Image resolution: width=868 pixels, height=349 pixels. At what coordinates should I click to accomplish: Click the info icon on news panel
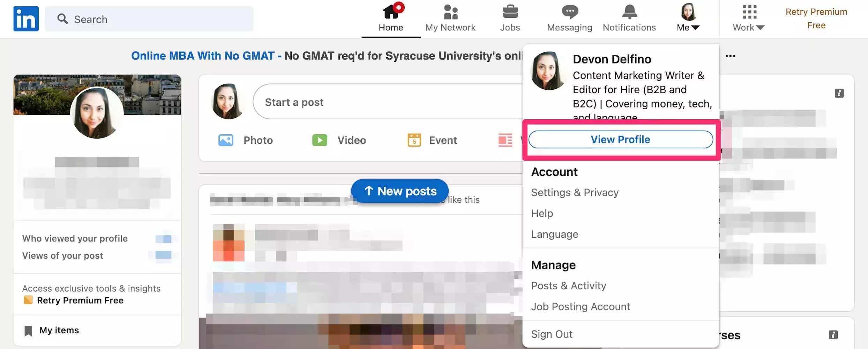point(839,93)
